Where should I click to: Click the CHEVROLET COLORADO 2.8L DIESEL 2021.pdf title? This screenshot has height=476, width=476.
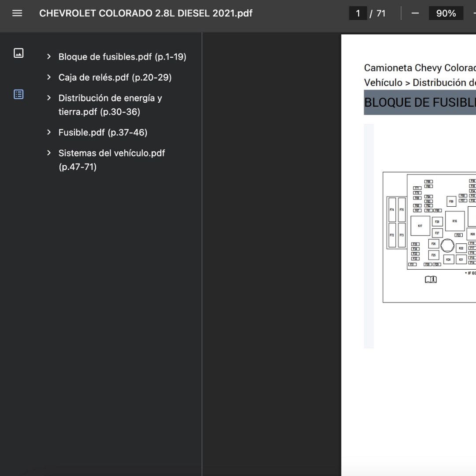pyautogui.click(x=146, y=13)
